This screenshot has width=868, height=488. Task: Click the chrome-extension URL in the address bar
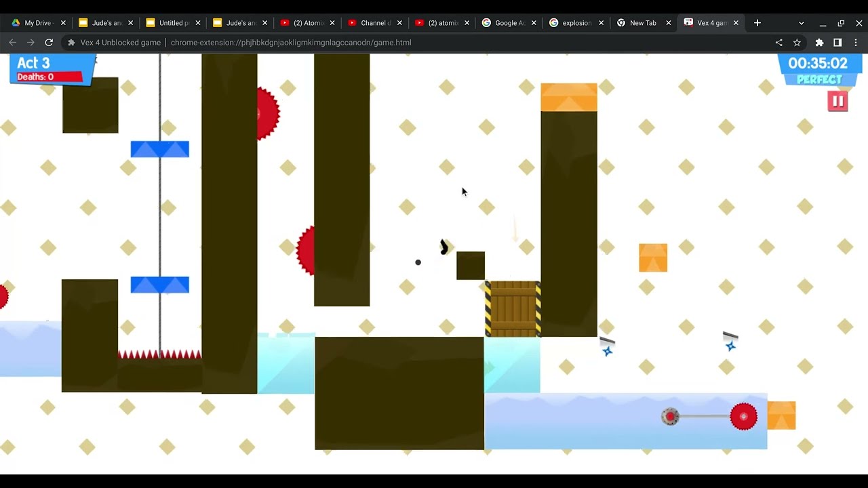coord(291,42)
